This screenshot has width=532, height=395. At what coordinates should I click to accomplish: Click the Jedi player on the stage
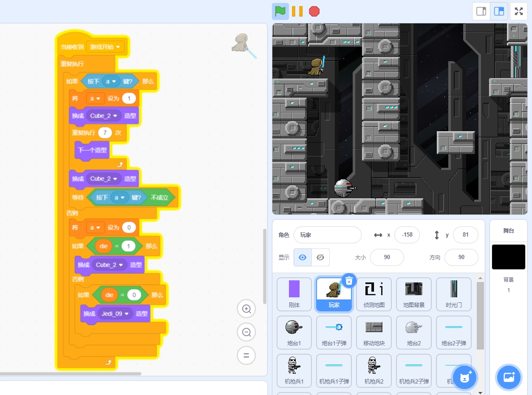[317, 67]
